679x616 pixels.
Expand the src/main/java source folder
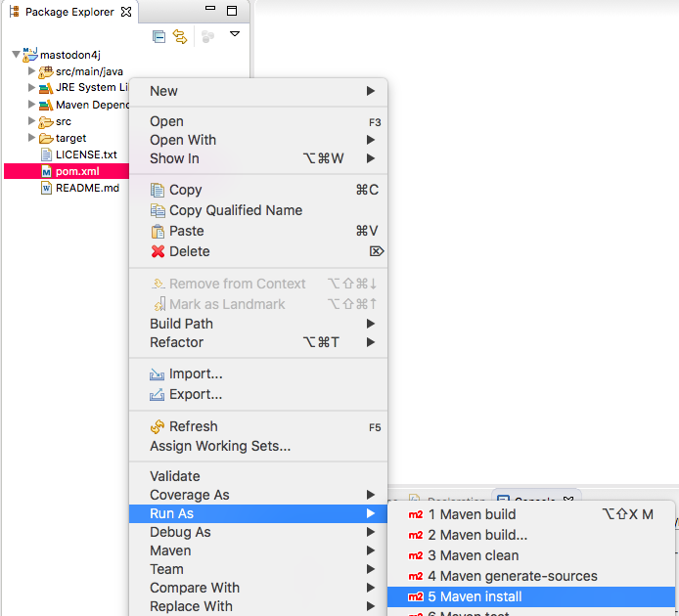tap(31, 70)
